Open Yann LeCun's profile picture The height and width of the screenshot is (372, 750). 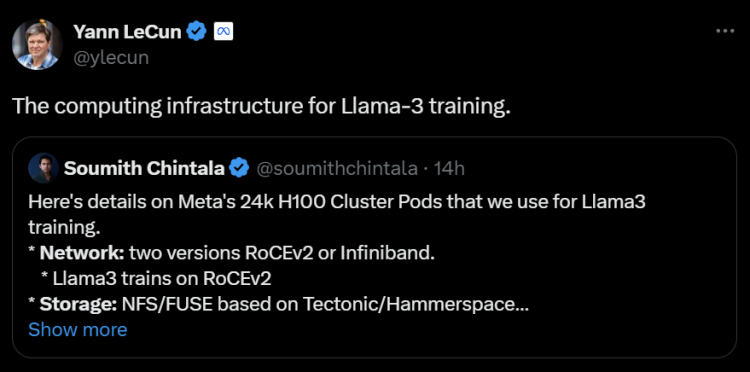coord(37,44)
